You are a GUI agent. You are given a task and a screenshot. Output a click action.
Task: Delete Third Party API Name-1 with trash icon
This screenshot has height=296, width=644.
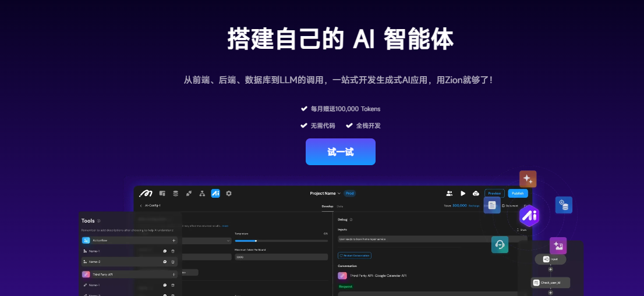pos(173,285)
